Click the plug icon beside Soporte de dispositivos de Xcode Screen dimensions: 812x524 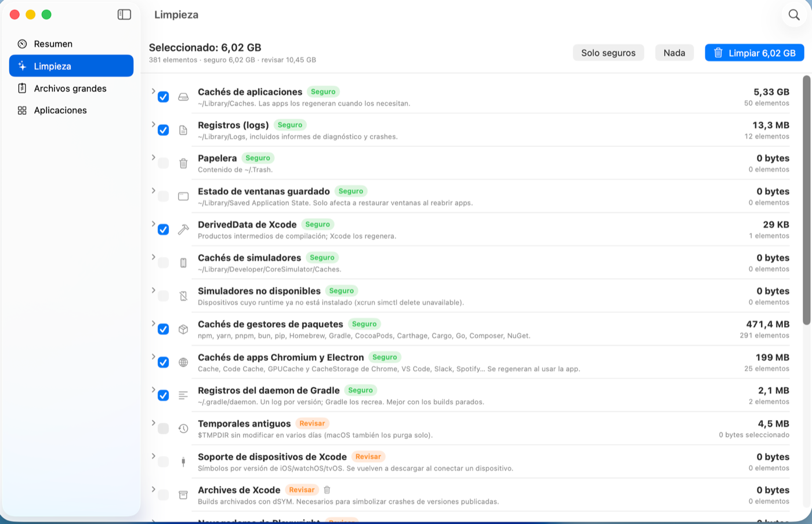click(183, 462)
